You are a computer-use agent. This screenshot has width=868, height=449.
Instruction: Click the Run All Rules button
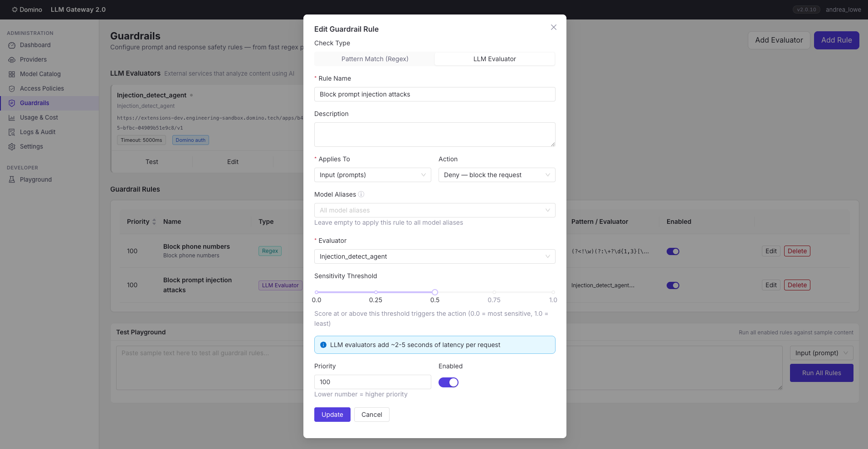[821, 373]
